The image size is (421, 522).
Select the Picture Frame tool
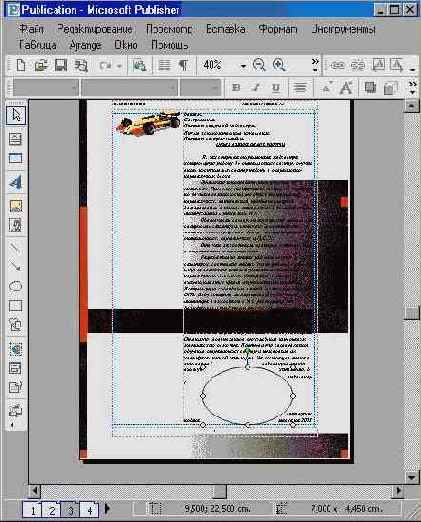click(15, 206)
